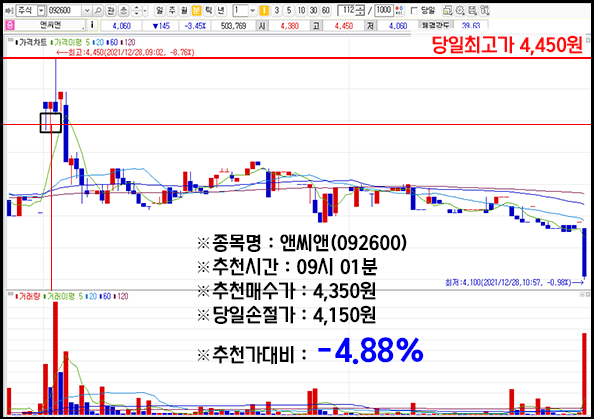Open the chart indicator settings icon

(447, 11)
